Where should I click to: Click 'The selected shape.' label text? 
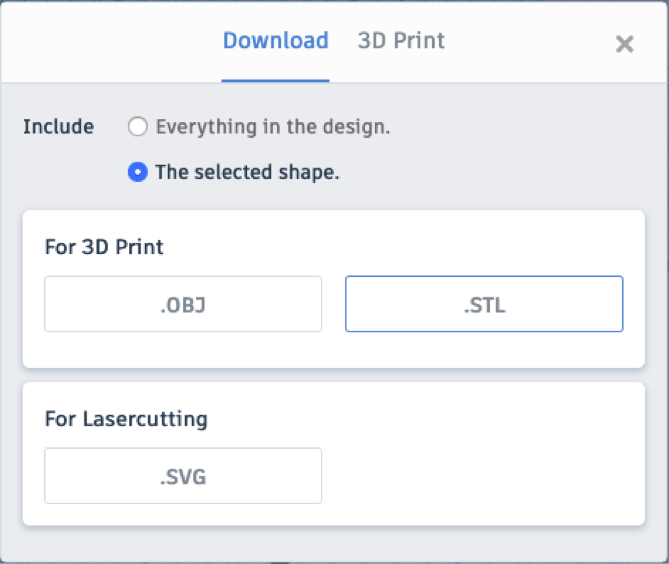click(247, 172)
